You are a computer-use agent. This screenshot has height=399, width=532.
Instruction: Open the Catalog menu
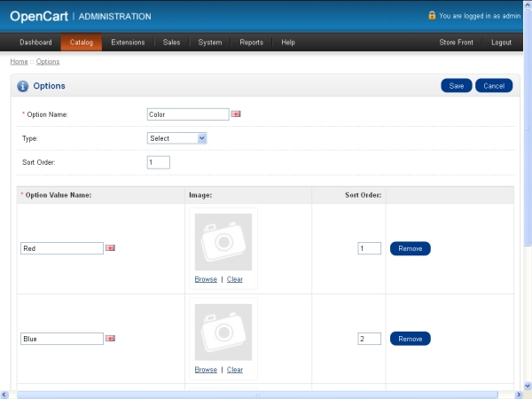[x=82, y=43]
